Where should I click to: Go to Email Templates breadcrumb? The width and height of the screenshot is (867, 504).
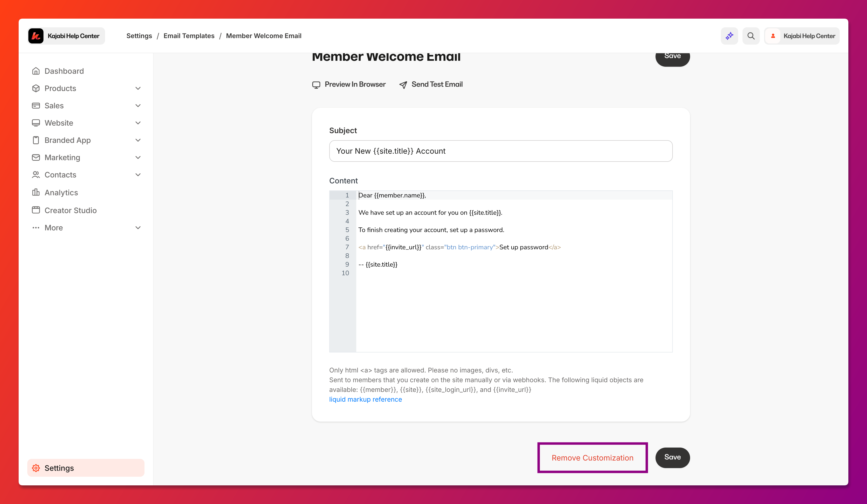point(189,36)
